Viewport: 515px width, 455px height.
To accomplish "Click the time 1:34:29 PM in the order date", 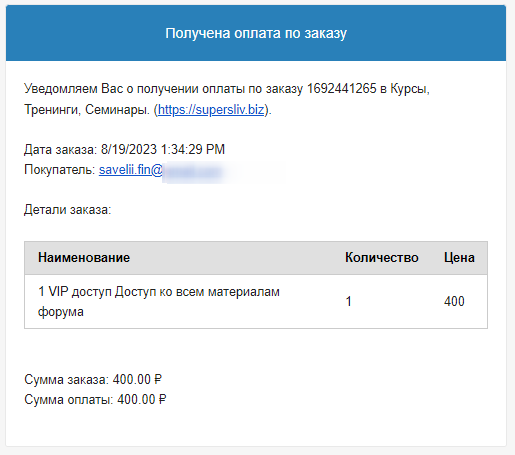I will [193, 149].
